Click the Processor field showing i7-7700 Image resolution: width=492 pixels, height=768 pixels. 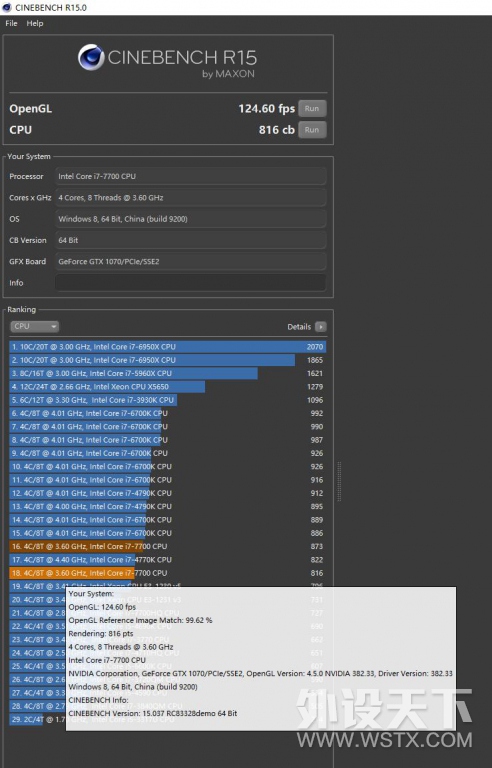pos(191,176)
